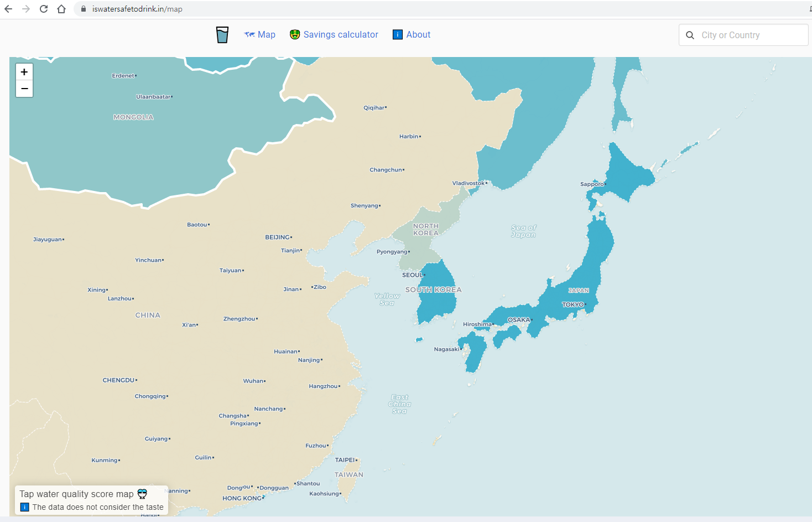Click the BEIJING city label
The image size is (812, 522).
point(278,237)
